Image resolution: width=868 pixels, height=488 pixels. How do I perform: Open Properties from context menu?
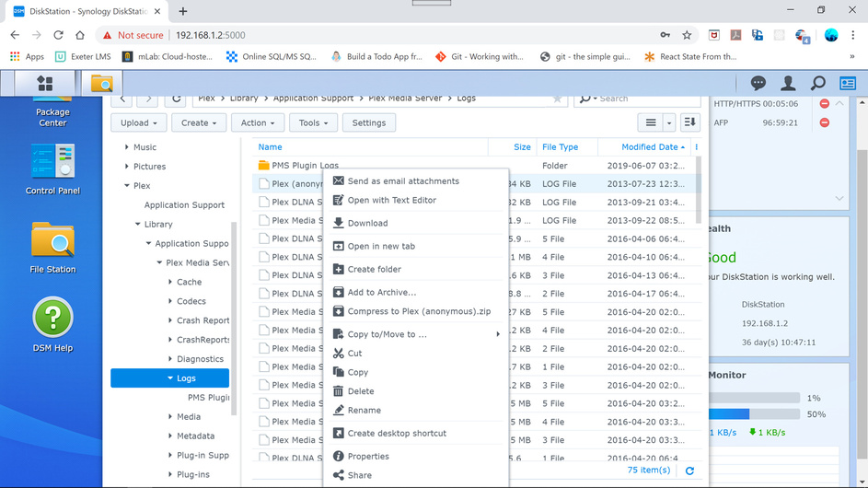(x=416, y=457)
